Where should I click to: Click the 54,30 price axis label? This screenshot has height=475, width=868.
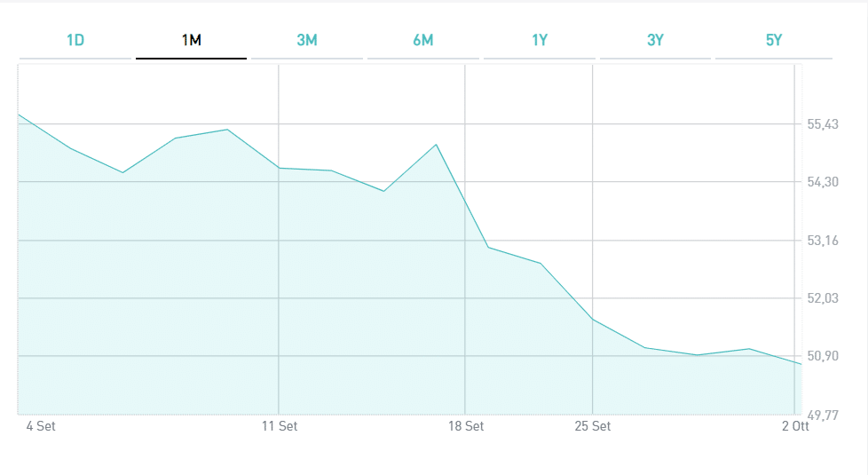(x=823, y=182)
